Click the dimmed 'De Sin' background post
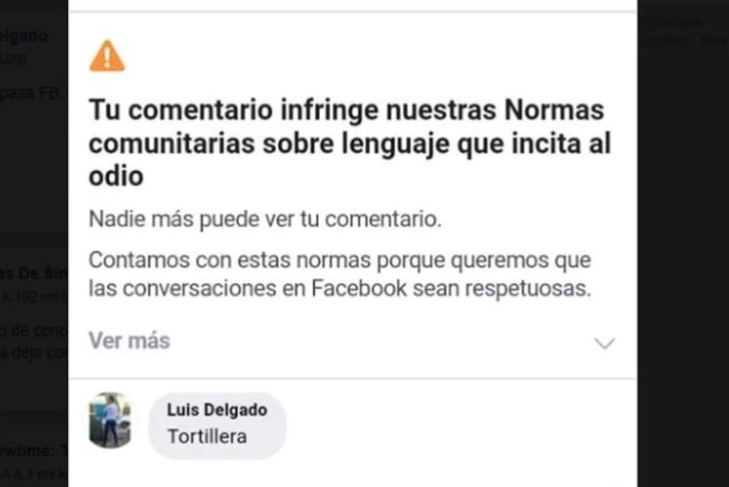 33,274
